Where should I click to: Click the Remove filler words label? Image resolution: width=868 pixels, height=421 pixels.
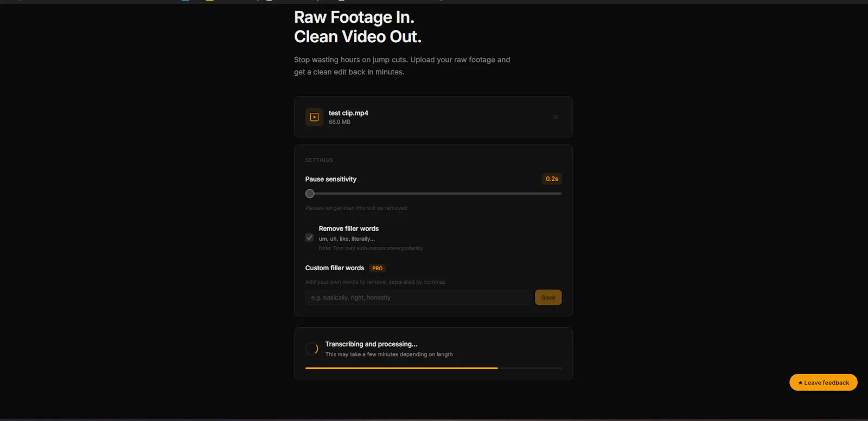tap(349, 228)
